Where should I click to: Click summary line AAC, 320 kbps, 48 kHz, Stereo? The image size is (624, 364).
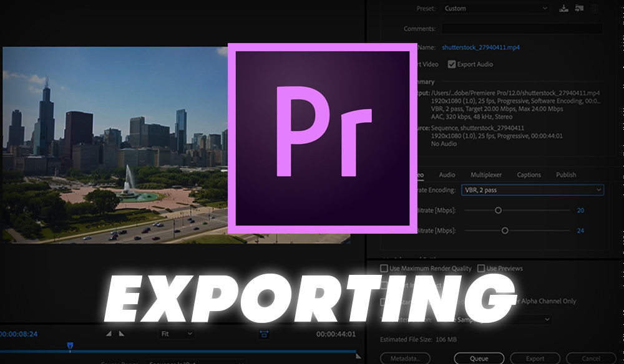click(472, 117)
